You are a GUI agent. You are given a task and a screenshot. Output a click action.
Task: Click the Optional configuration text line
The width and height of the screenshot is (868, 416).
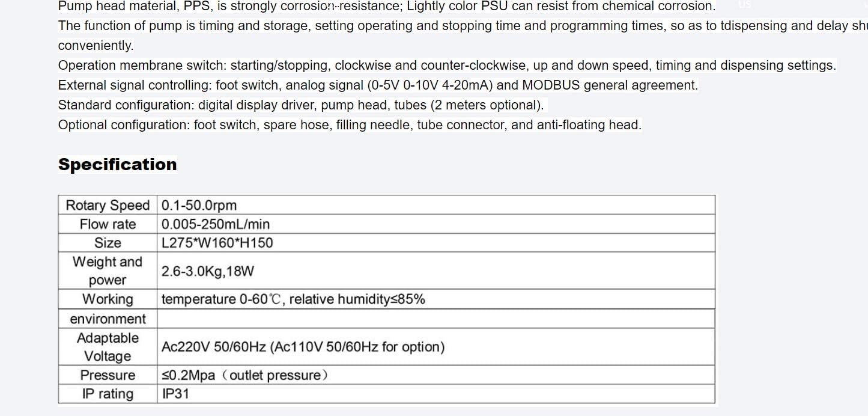(350, 125)
